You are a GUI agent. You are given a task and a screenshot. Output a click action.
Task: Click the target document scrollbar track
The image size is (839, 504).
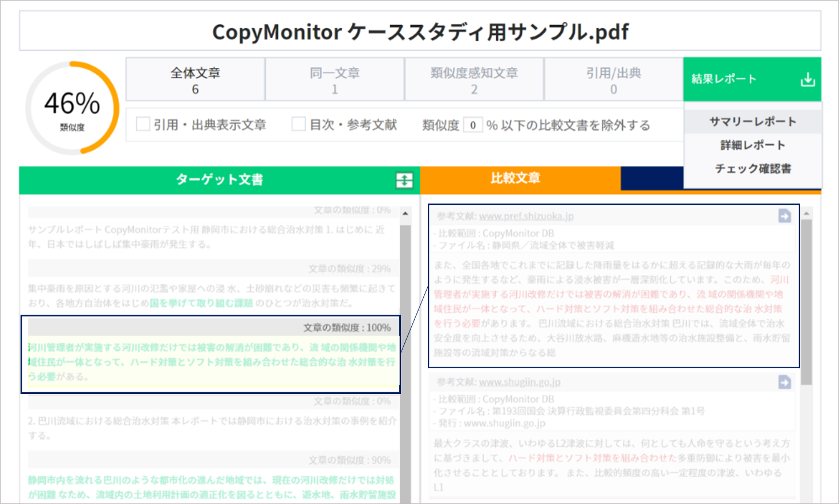pos(406,364)
